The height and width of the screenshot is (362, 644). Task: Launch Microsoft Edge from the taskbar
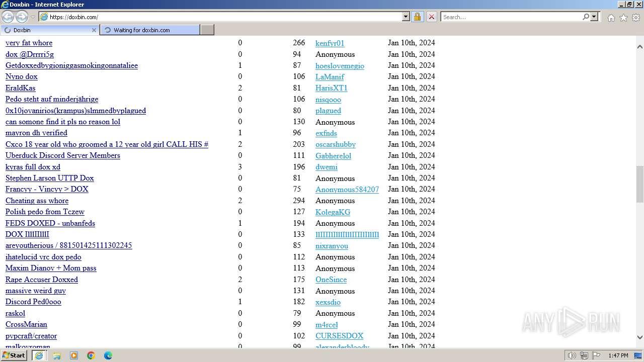tap(108, 355)
